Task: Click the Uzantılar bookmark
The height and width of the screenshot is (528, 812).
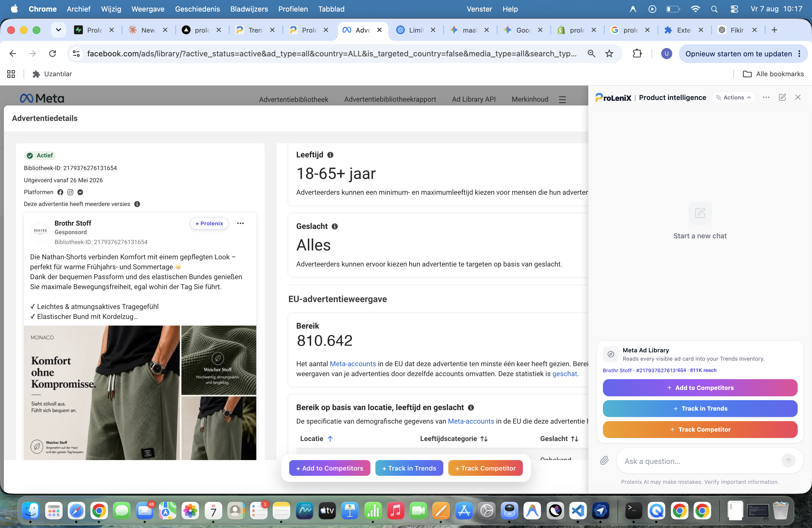Action: pos(52,74)
